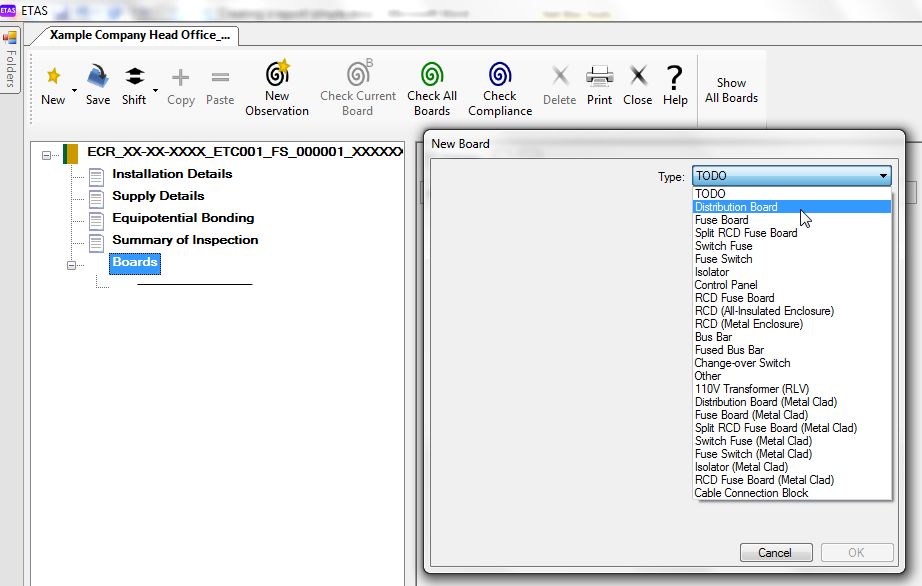Pick RCD Fuse Board option
This screenshot has width=922, height=586.
[x=792, y=298]
